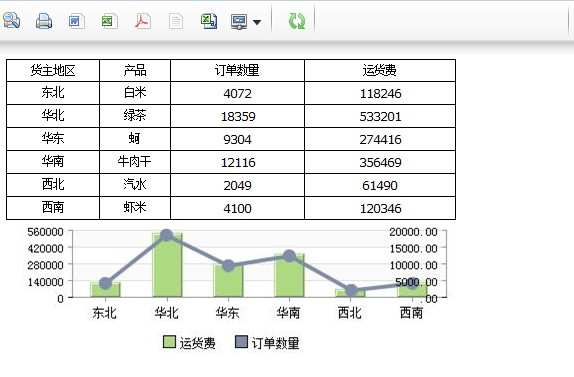Click the 华北 region table cell
The height and width of the screenshot is (377, 574).
(53, 116)
